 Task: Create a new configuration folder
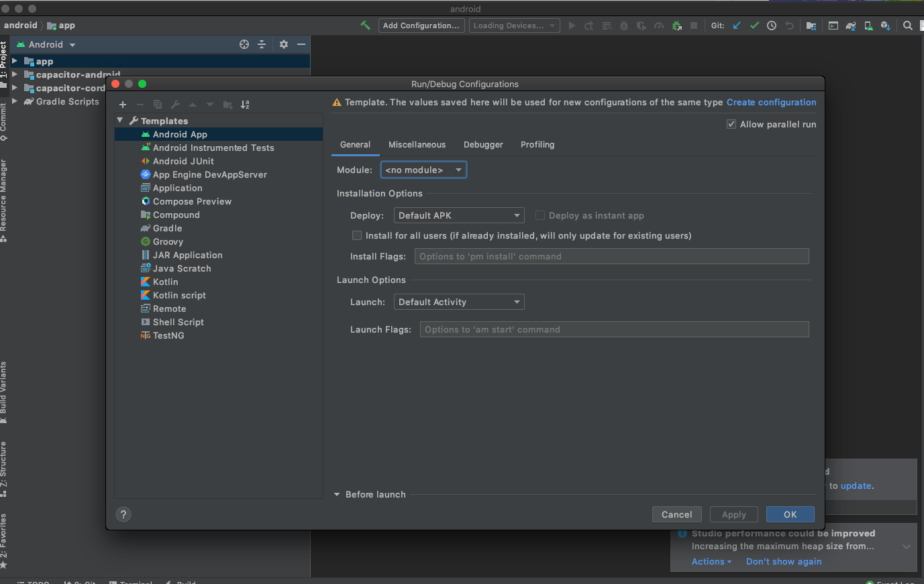tap(227, 105)
